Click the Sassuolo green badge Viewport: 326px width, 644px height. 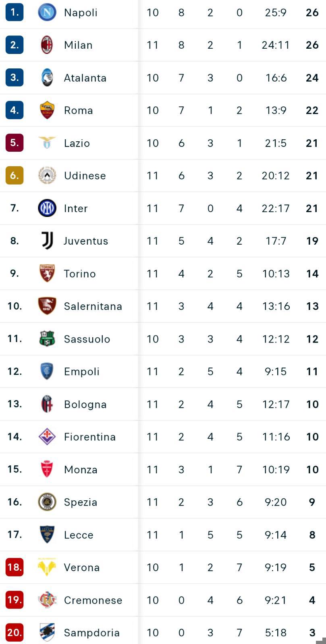[x=47, y=339]
